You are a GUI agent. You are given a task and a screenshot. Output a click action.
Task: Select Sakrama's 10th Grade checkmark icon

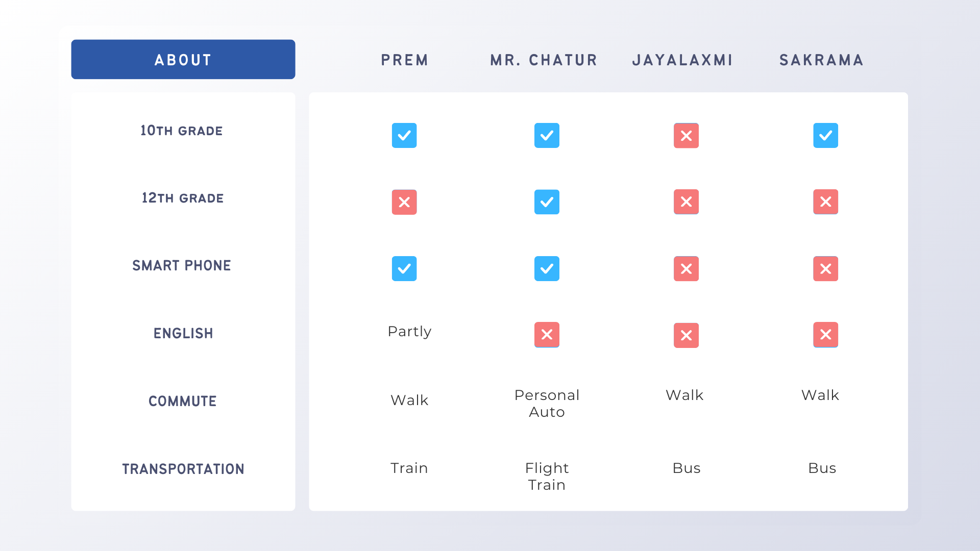825,135
